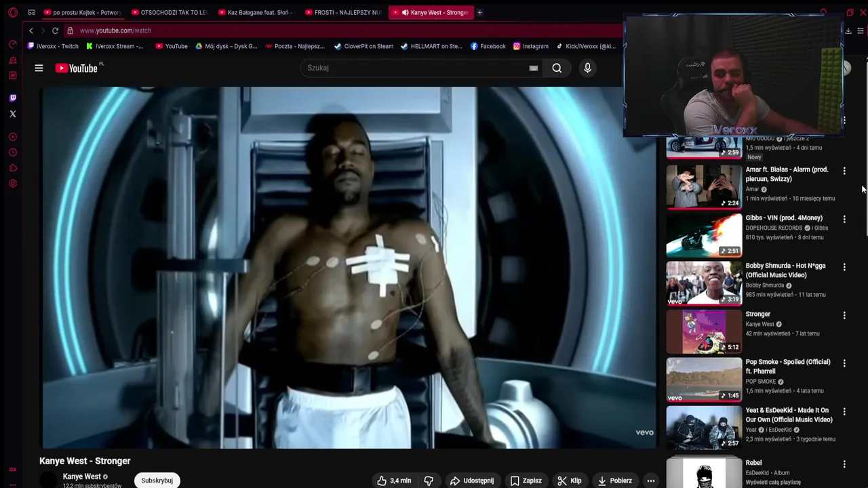Switch to 'Kaz Bałagane feat. Słoń' tab

pyautogui.click(x=256, y=12)
